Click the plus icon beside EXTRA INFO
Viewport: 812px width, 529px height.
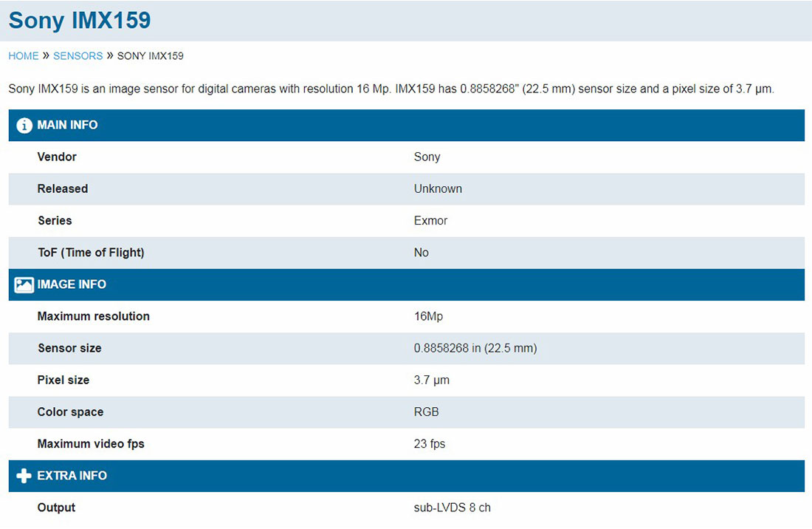tap(24, 476)
